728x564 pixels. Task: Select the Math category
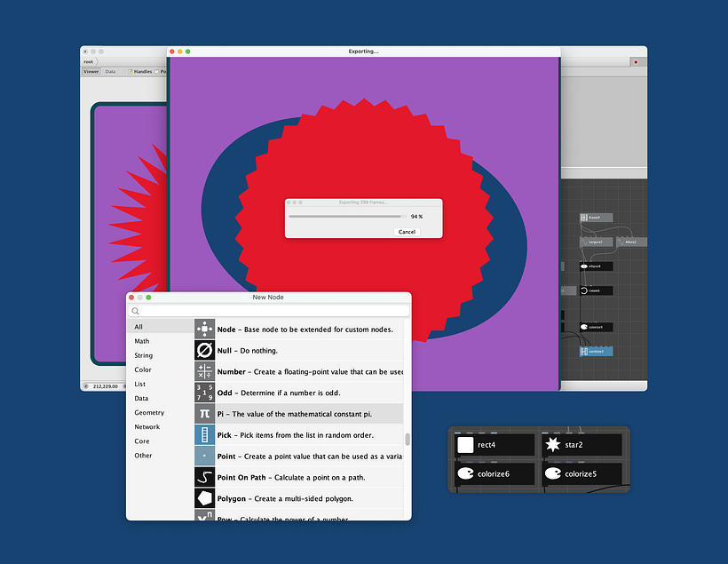coord(161,341)
